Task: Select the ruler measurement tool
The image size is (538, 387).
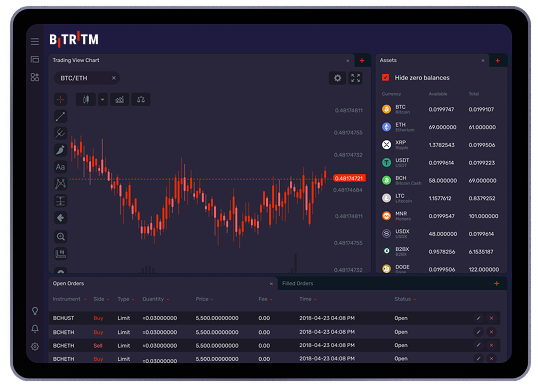Action: pos(60,254)
